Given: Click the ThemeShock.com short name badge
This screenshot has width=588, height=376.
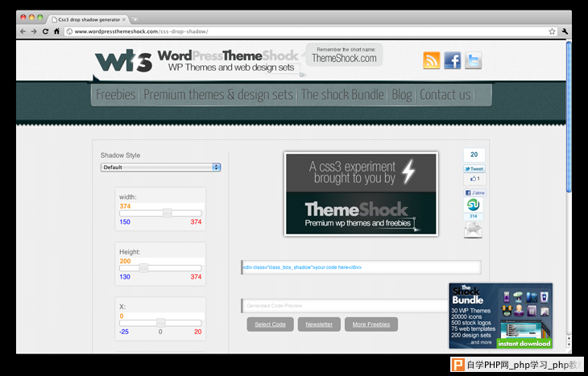Looking at the screenshot, I should (x=344, y=55).
